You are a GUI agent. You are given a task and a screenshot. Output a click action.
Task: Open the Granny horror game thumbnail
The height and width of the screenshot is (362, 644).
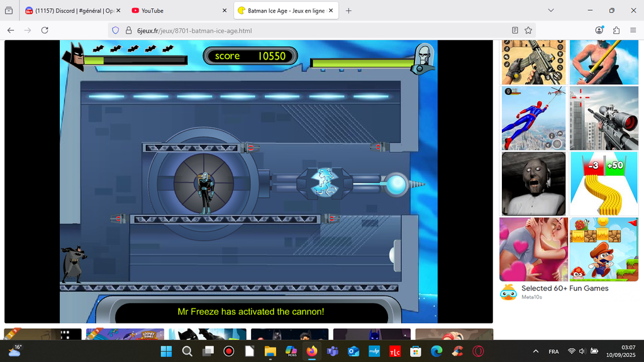(x=533, y=184)
